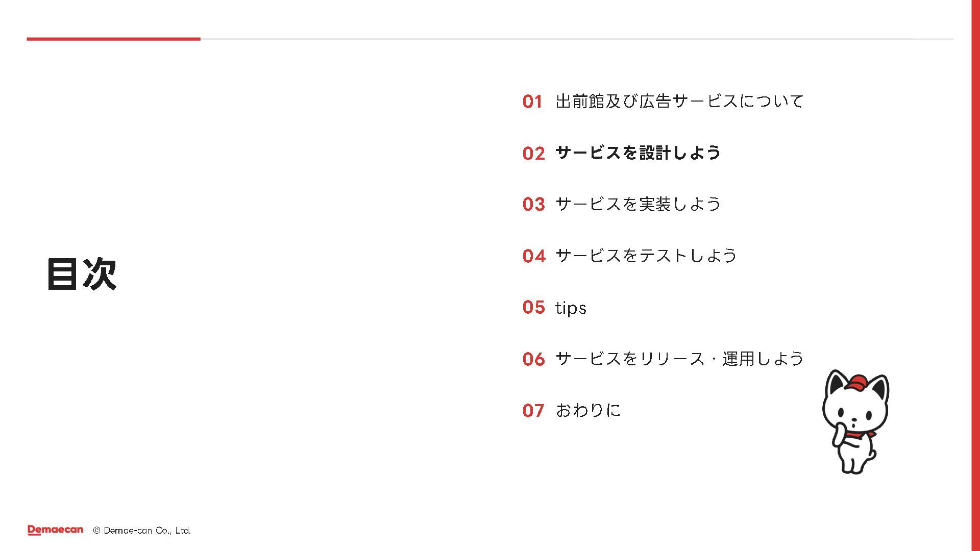Select the おわりに entry
980x551 pixels.
pos(588,410)
